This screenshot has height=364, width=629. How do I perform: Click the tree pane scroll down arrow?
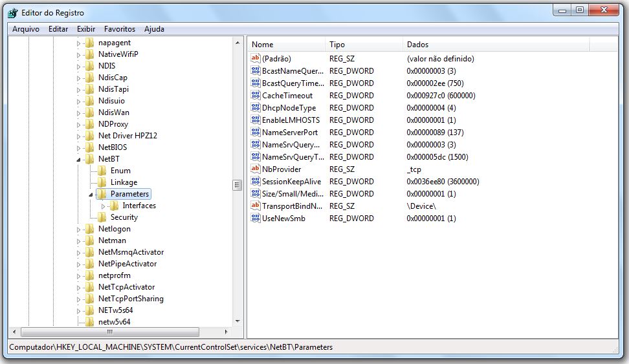click(x=237, y=321)
